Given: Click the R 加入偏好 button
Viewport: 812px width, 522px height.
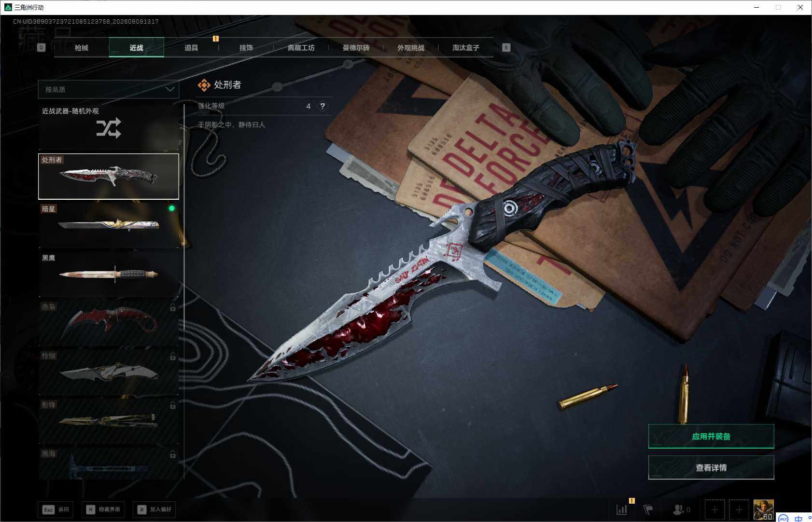Looking at the screenshot, I should pyautogui.click(x=154, y=509).
